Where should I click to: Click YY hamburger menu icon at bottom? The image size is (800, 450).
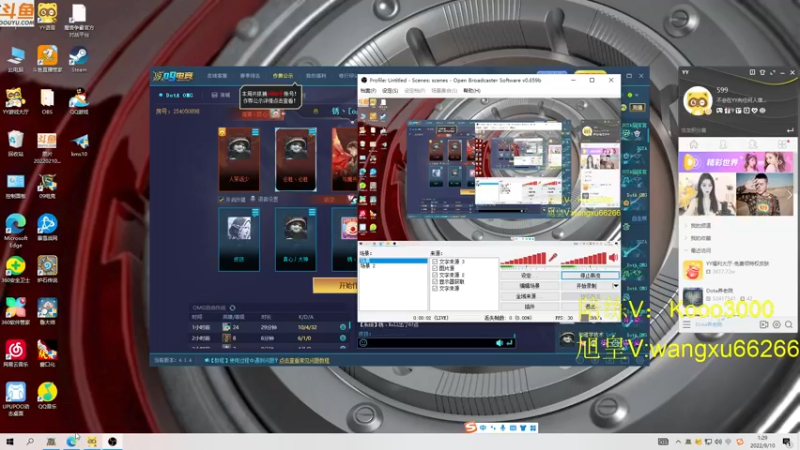[x=687, y=324]
